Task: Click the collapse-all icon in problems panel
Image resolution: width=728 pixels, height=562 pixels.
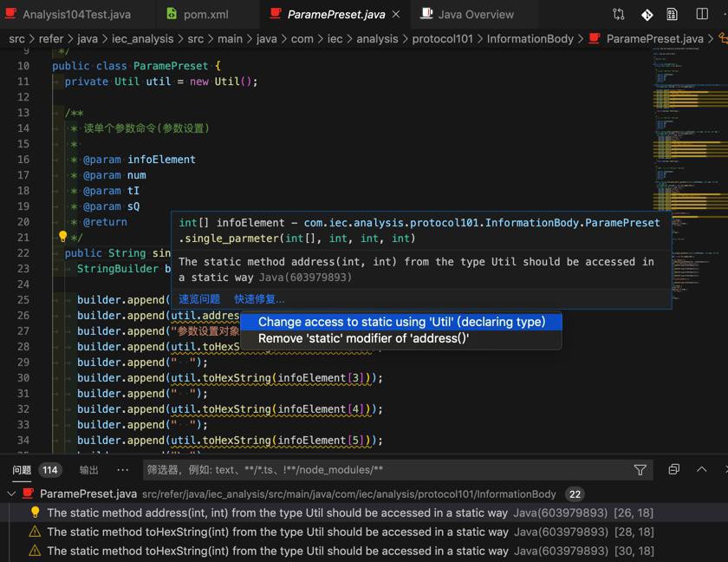Action: pyautogui.click(x=673, y=469)
